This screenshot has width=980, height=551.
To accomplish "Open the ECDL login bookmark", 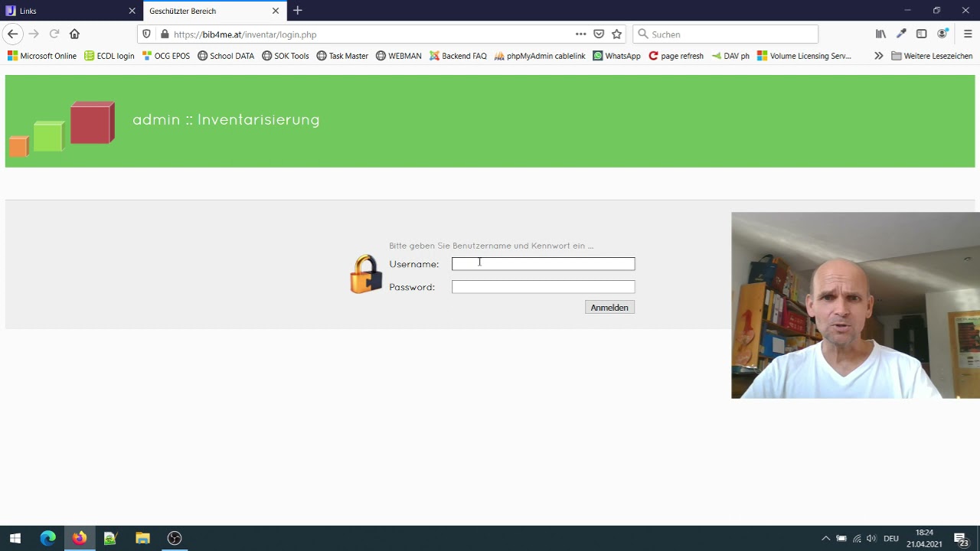I will tap(109, 56).
